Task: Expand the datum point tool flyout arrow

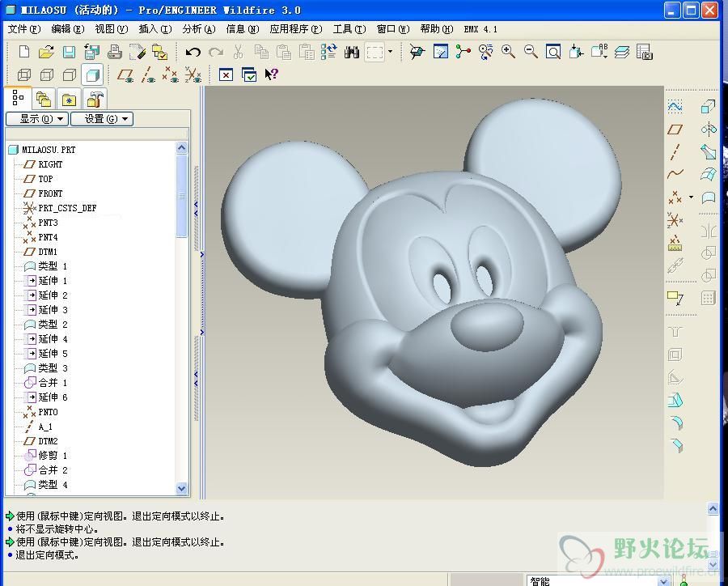Action: point(692,197)
